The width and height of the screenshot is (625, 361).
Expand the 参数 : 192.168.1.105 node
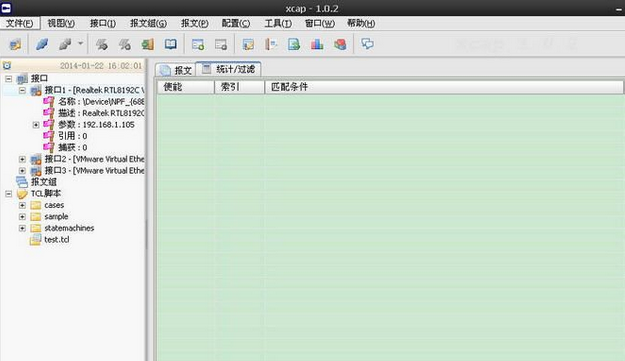36,125
